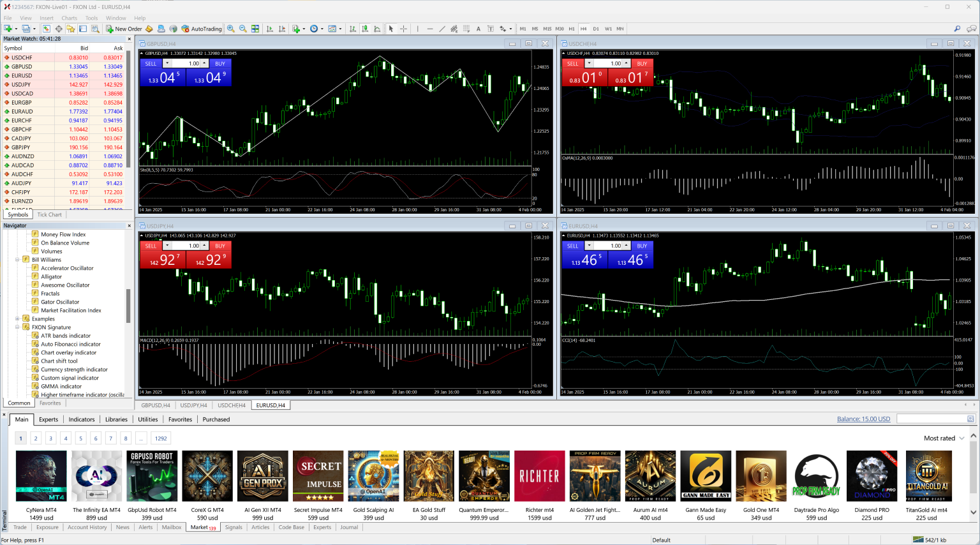980x545 pixels.
Task: Select the USDCHF,H4 chart tab
Action: coord(232,405)
